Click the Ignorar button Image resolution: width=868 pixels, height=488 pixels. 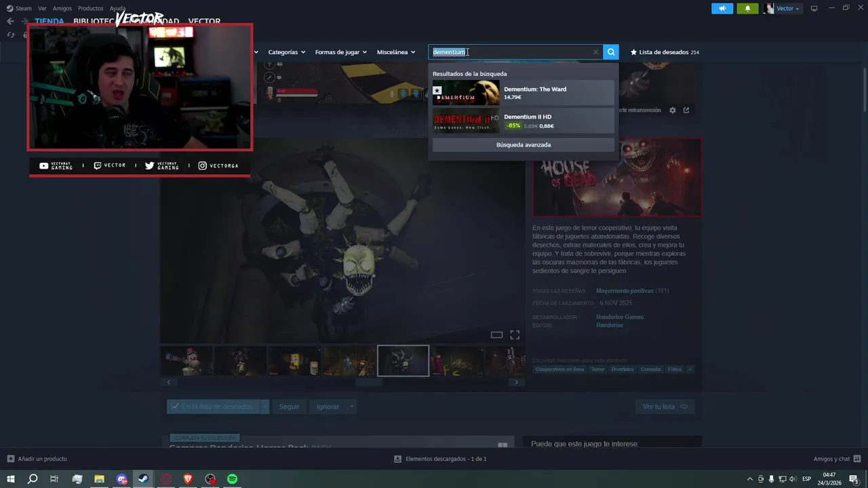(328, 407)
